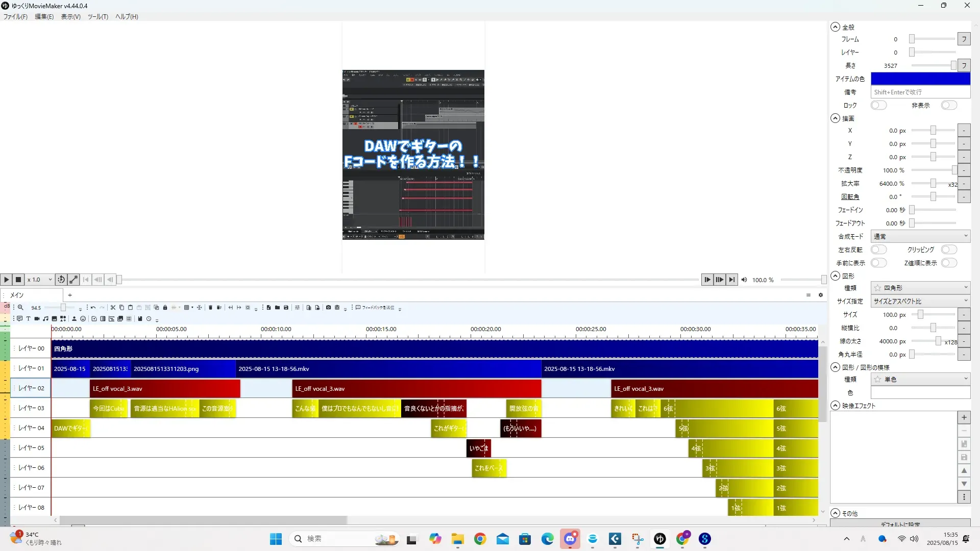Click the trash delete icon in the toolbar
The width and height of the screenshot is (980, 551).
tap(210, 308)
